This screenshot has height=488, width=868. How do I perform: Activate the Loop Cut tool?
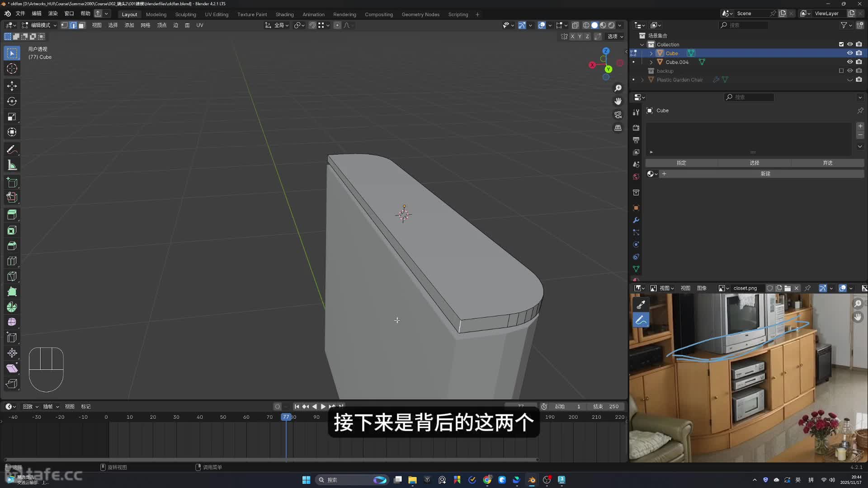(x=12, y=261)
